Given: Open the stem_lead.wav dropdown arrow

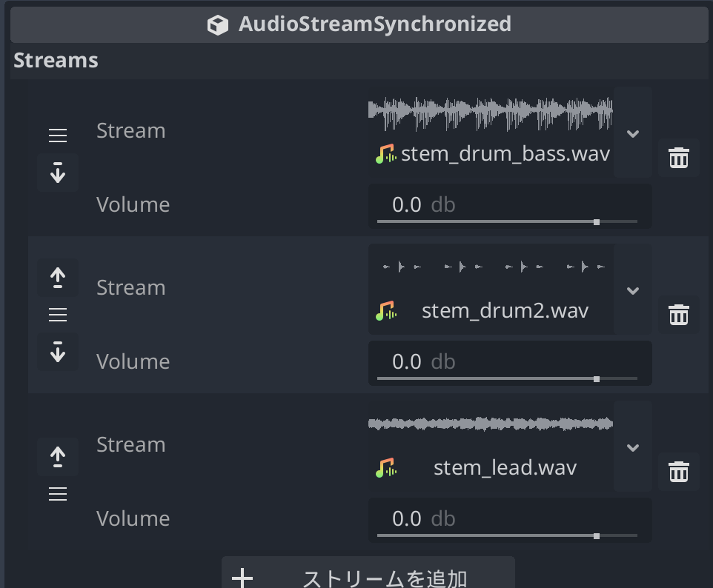Looking at the screenshot, I should coord(632,447).
